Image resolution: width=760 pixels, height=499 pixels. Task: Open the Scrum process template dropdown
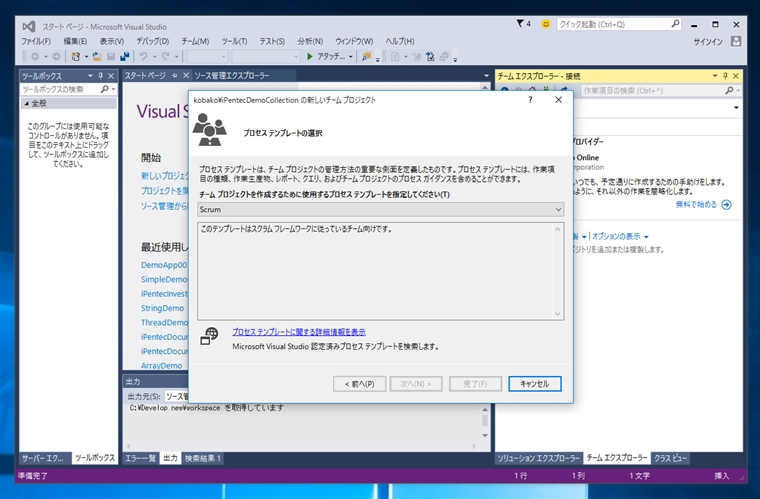(x=558, y=209)
